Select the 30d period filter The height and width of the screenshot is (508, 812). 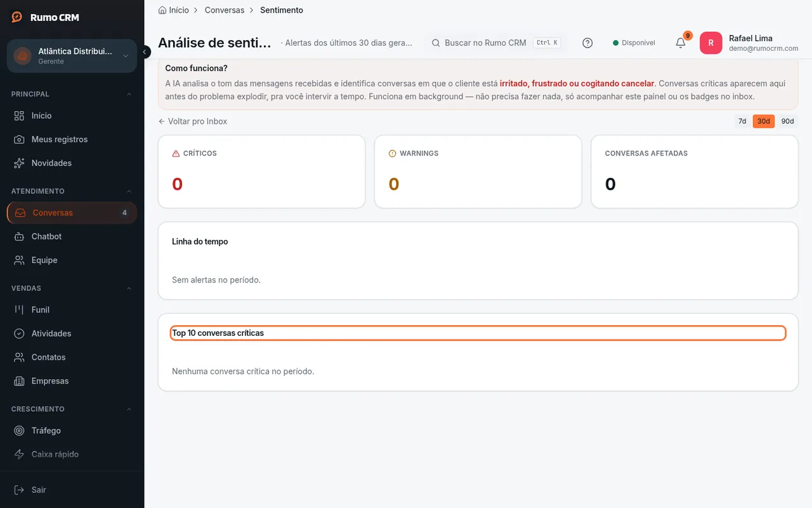point(764,121)
